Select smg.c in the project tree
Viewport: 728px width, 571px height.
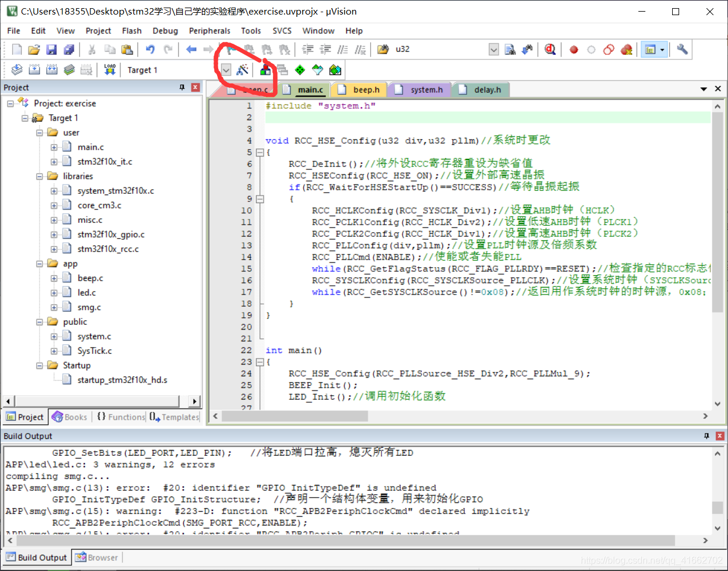pyautogui.click(x=89, y=307)
